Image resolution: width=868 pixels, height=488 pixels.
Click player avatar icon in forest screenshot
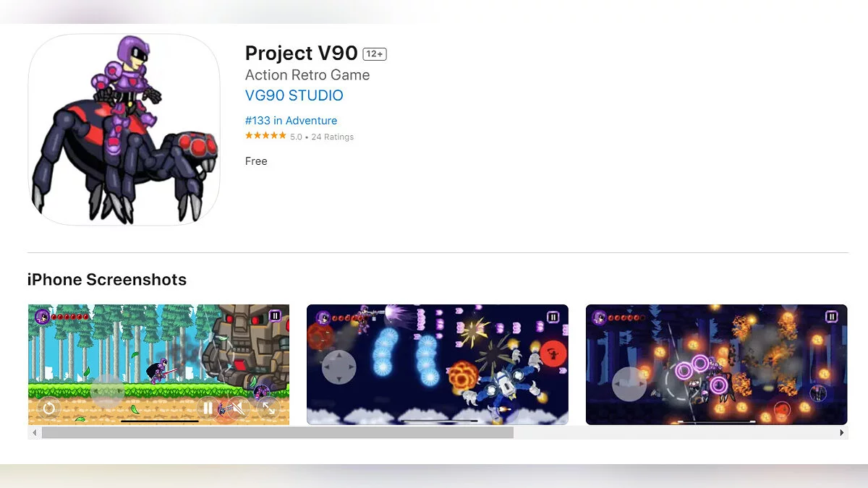43,317
